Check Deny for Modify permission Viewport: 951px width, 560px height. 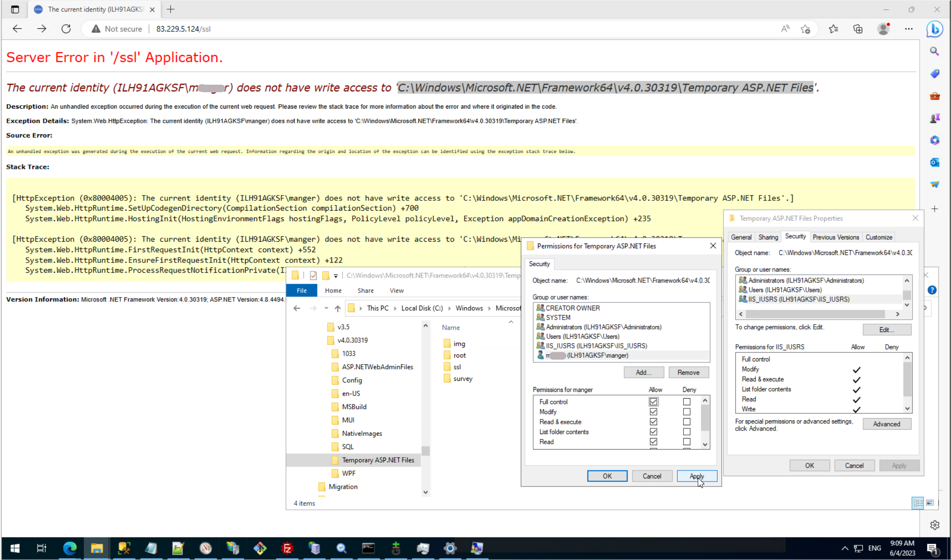[687, 412]
